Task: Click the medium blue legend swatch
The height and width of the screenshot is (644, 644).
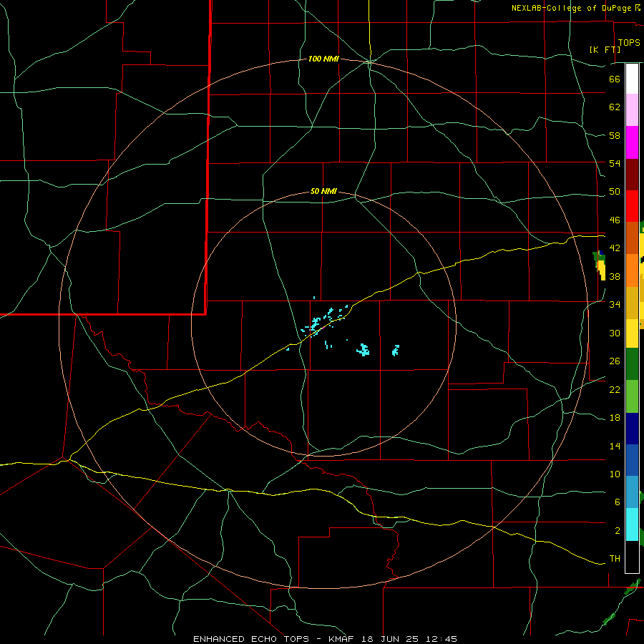Action: [x=632, y=460]
